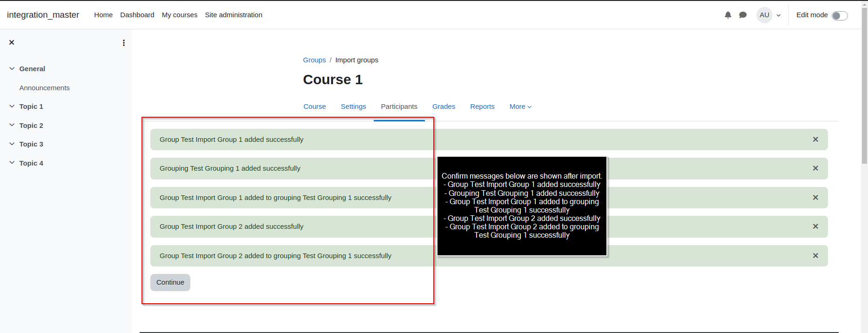Toggle Edit mode switch
Image resolution: width=868 pixels, height=333 pixels.
(x=840, y=16)
